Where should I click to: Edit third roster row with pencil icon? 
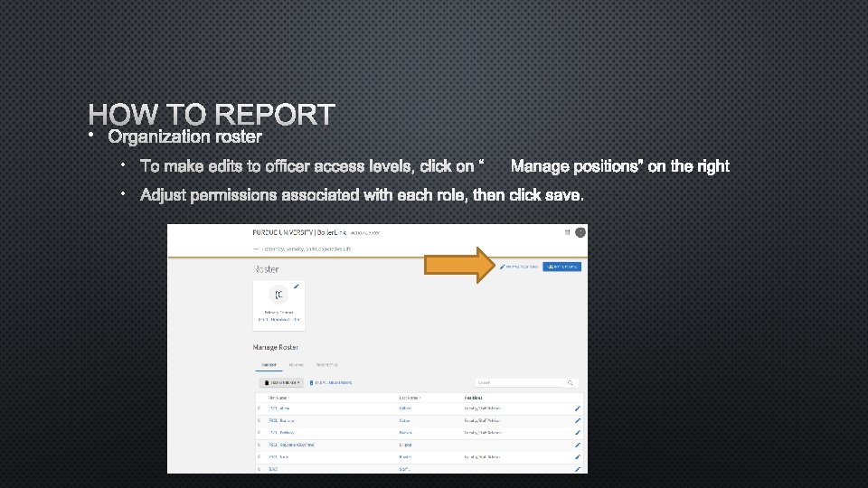pos(578,433)
